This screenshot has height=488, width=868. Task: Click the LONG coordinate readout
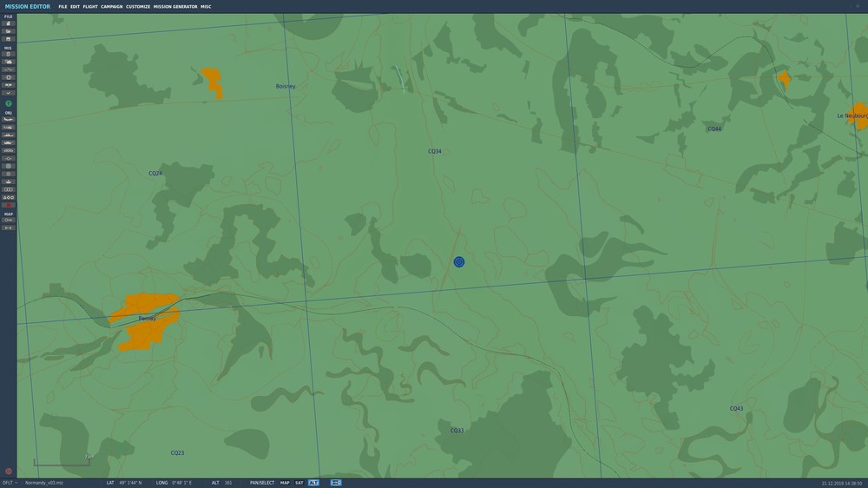[174, 483]
